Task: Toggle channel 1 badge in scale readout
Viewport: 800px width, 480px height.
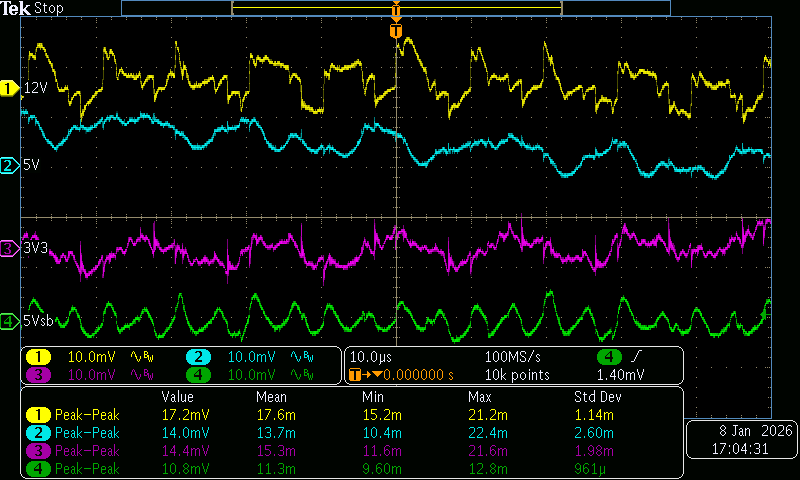Action: point(38,357)
